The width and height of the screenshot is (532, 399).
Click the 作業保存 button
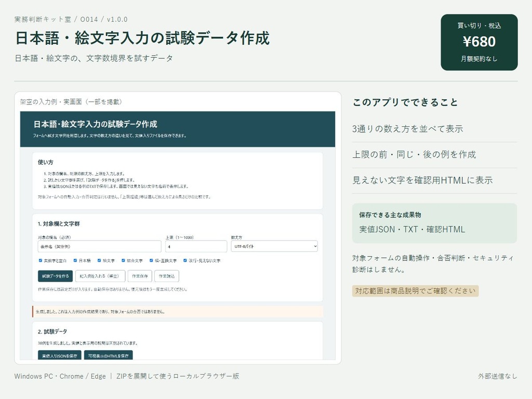coord(140,276)
